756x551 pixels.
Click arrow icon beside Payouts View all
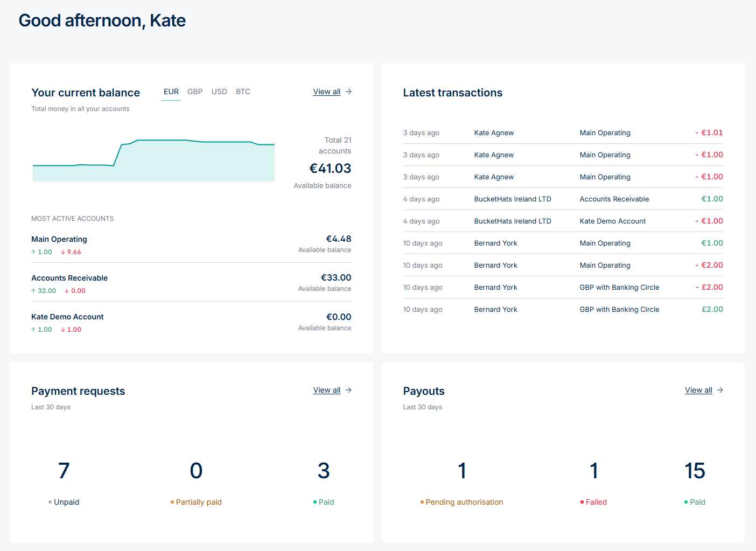[720, 390]
